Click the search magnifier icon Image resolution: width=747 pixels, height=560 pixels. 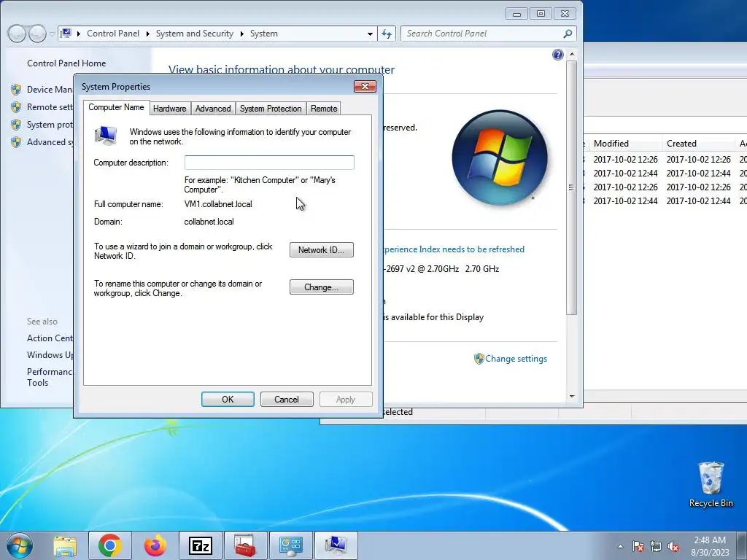point(568,34)
